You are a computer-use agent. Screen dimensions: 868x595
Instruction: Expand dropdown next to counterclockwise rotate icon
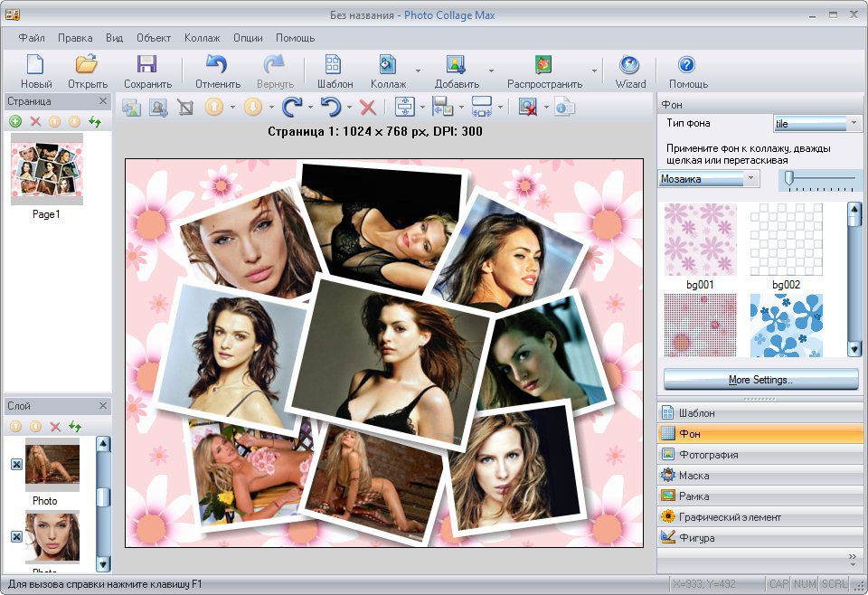coord(349,108)
